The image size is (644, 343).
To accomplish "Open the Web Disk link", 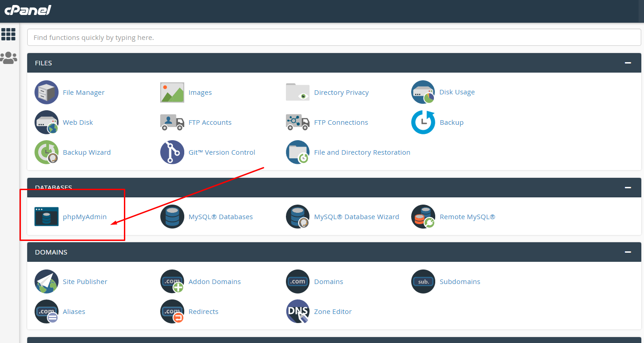I will (78, 122).
